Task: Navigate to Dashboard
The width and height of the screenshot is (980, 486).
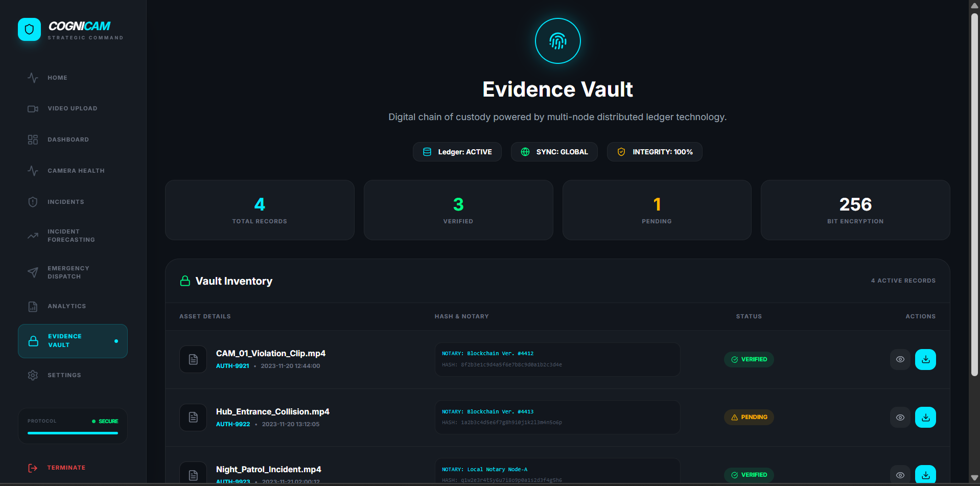Action: coord(73,140)
